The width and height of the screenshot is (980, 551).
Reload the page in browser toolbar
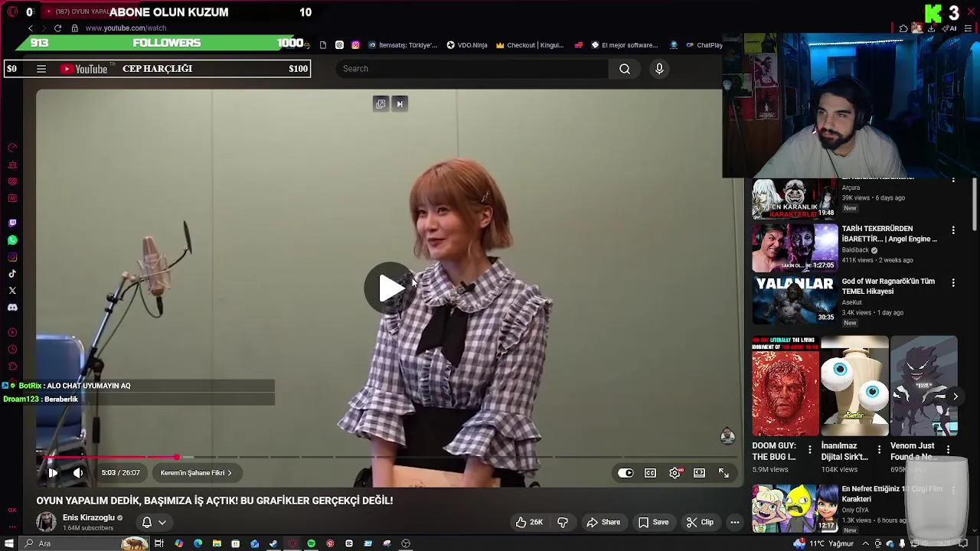(57, 28)
